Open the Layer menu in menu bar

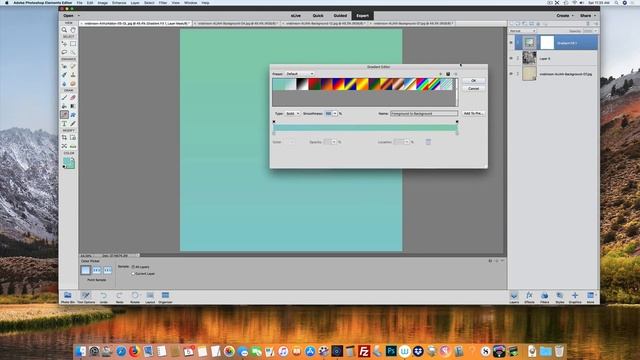(x=135, y=3)
